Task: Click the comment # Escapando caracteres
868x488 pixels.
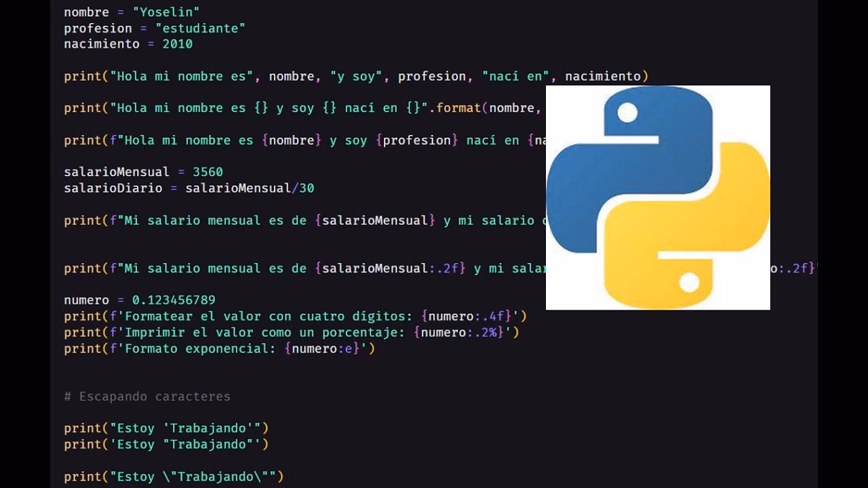Action: 146,396
